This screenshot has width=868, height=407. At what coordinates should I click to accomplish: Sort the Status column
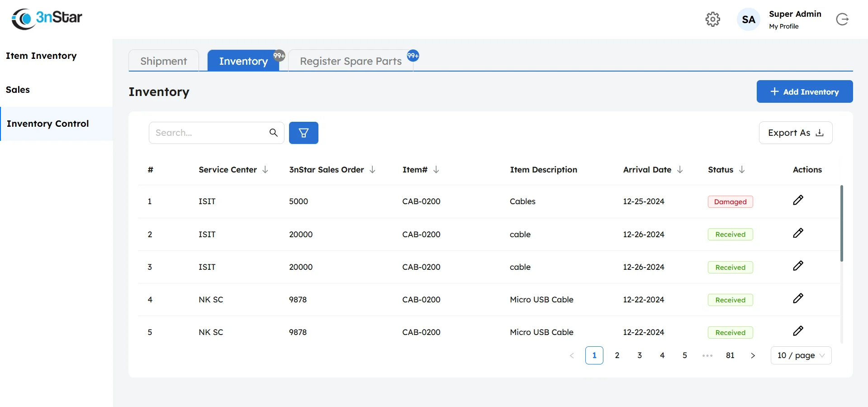coord(742,170)
